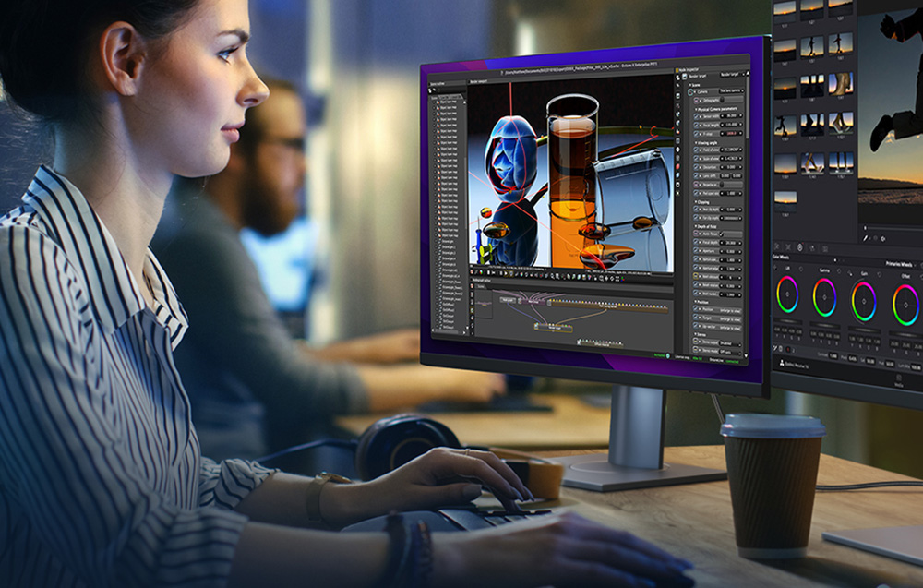Image resolution: width=923 pixels, height=588 pixels.
Task: Select the eyedropper picker below the DaVinci viewer
Action: click(x=866, y=238)
